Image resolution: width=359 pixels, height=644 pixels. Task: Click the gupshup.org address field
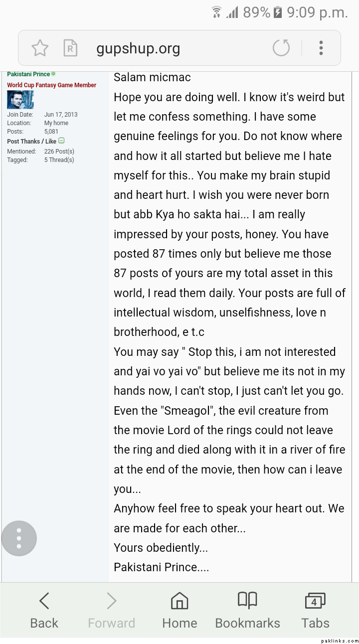(138, 49)
